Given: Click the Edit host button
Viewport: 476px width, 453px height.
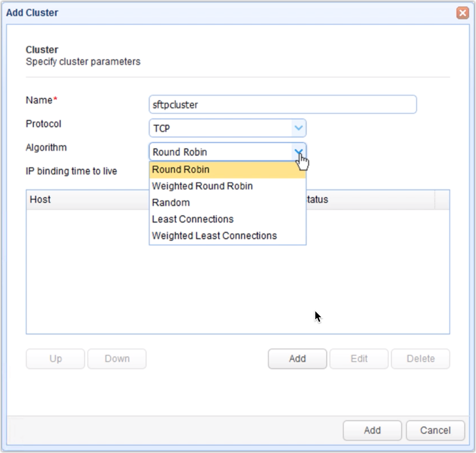Looking at the screenshot, I should click(359, 359).
